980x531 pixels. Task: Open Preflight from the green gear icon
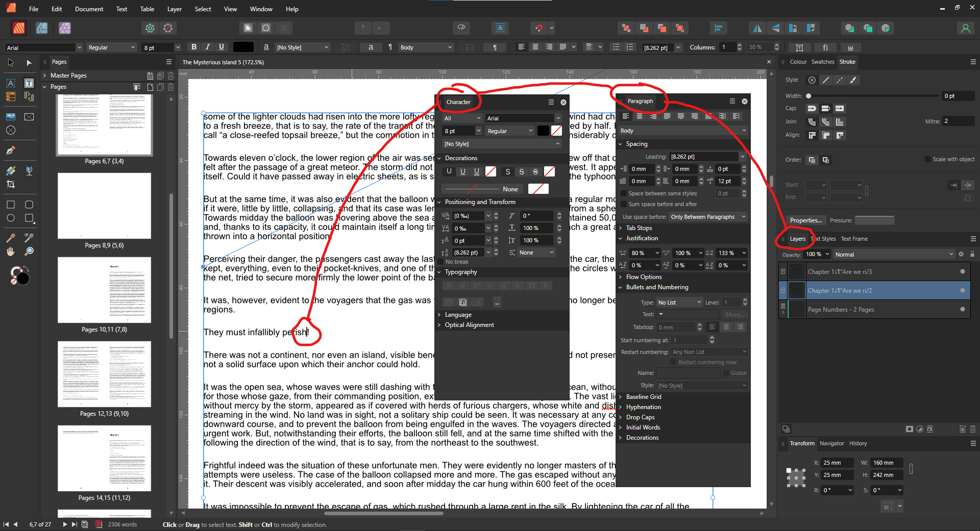pyautogui.click(x=150, y=28)
